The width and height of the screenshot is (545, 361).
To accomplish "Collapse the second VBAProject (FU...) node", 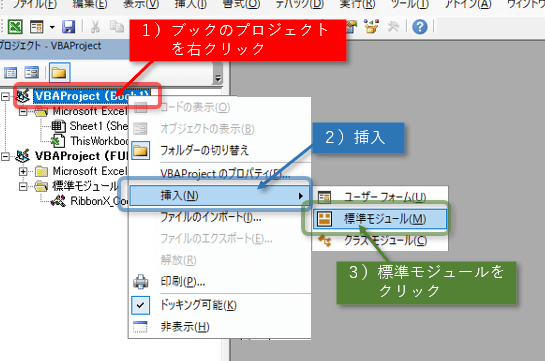I will tap(5, 156).
